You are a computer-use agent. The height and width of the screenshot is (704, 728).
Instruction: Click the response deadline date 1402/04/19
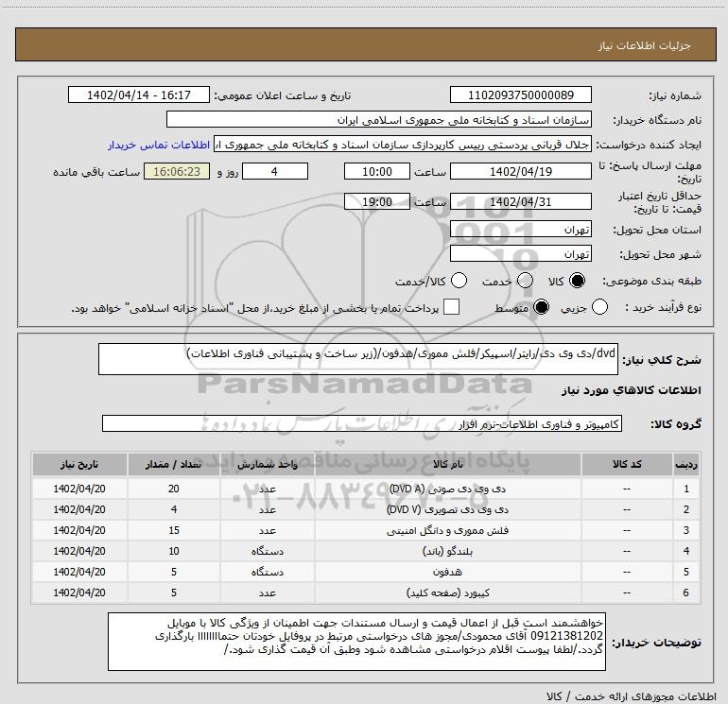[x=520, y=171]
